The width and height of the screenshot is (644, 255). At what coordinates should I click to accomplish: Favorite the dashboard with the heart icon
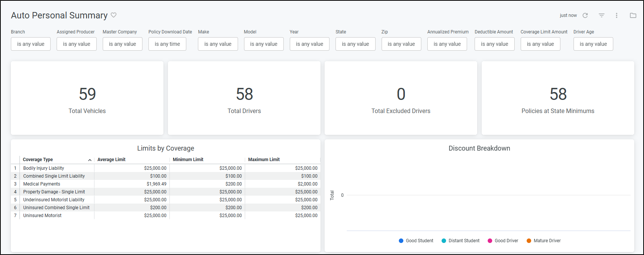point(114,15)
